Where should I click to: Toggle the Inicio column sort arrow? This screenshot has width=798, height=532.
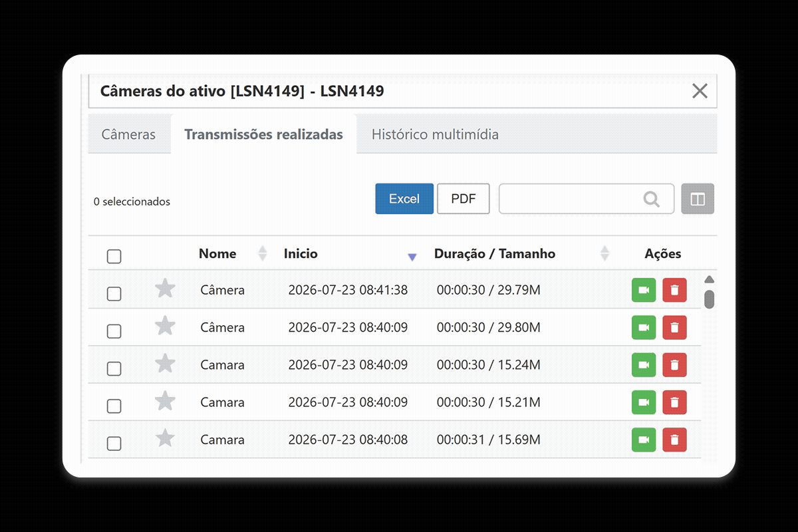(x=412, y=257)
